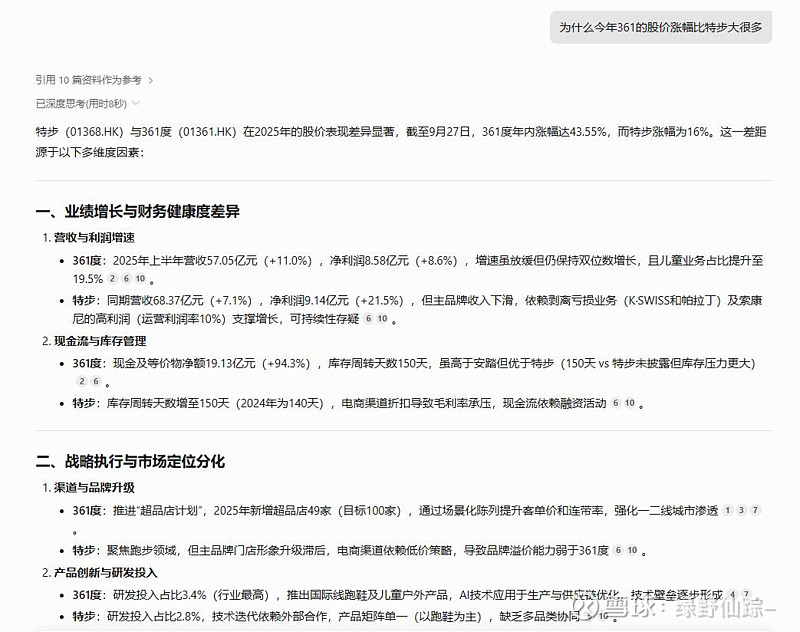Click heading 一、业绩增长与财务健康度差异

tap(138, 211)
